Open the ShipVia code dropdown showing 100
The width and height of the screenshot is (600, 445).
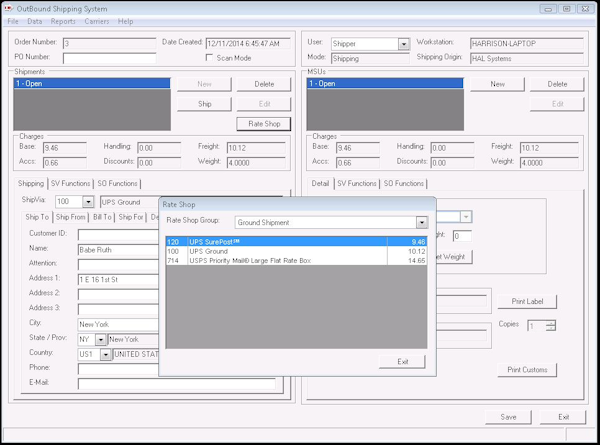[x=88, y=202]
